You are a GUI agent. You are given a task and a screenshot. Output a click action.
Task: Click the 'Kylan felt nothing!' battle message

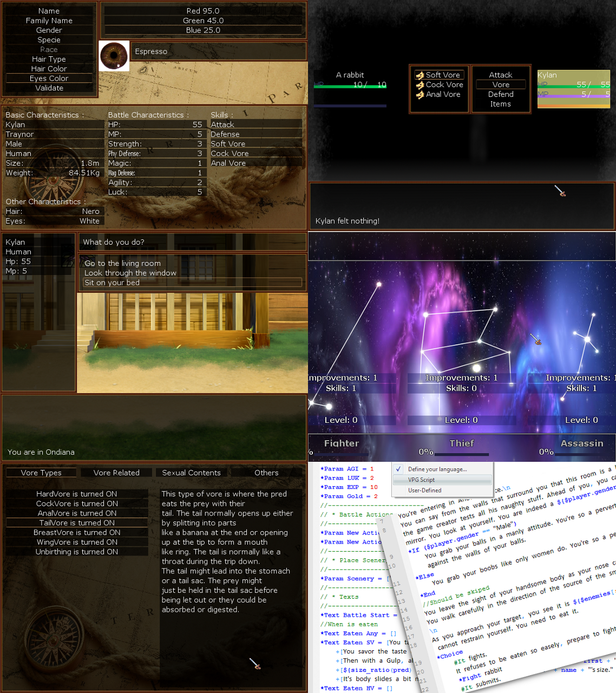tap(348, 221)
